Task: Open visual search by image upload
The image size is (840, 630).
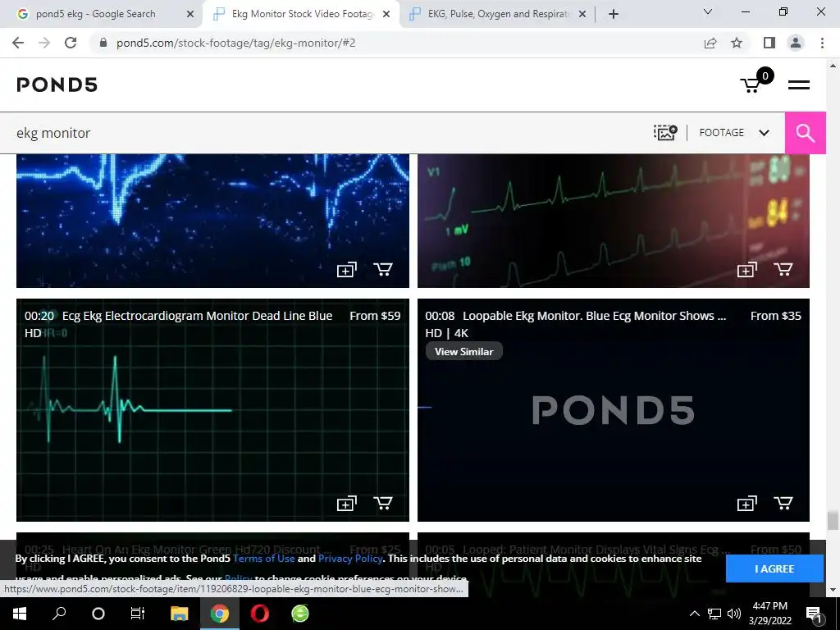Action: 665,132
